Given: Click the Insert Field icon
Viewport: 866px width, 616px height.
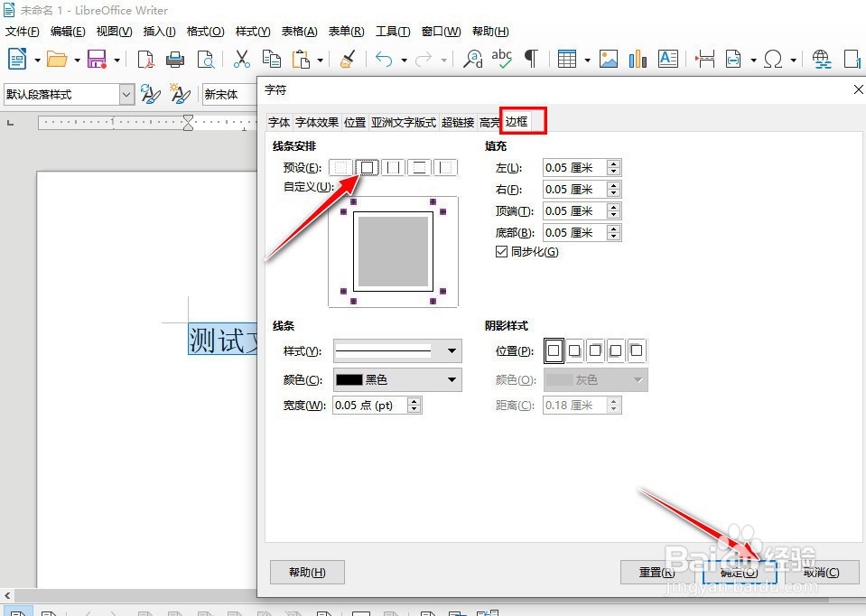Looking at the screenshot, I should coord(733,59).
